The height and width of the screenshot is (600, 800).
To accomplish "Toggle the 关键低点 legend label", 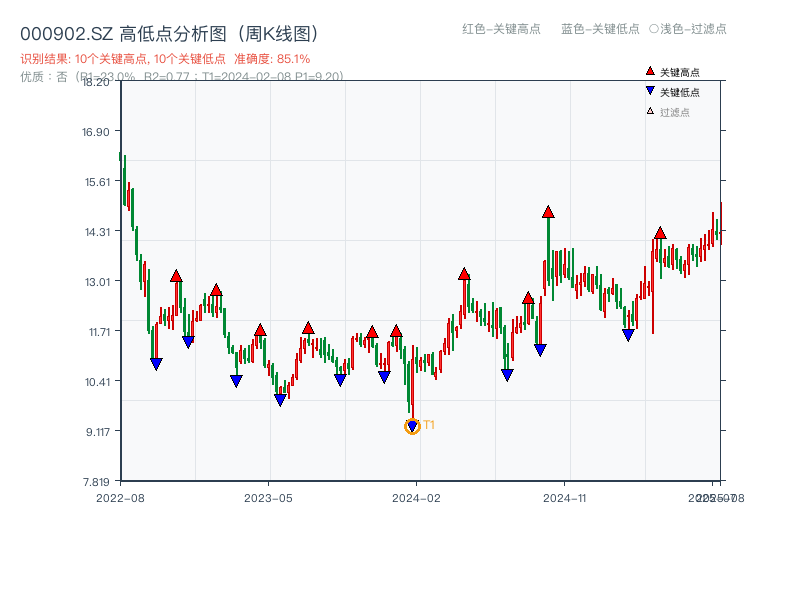I will [680, 92].
